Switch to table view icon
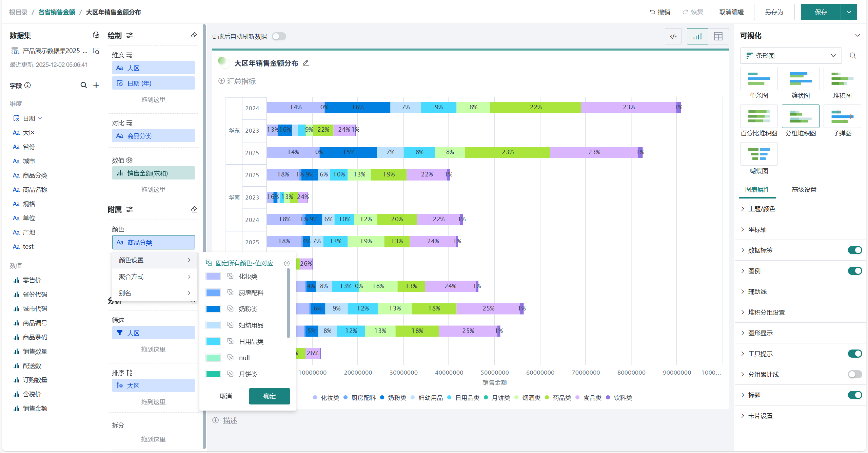Screen dimensions: 868x453 tap(718, 36)
